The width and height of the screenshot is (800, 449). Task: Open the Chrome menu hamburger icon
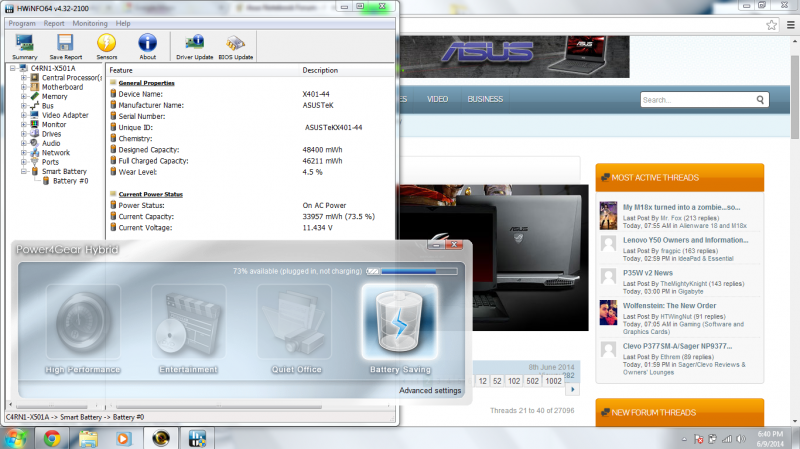(790, 24)
